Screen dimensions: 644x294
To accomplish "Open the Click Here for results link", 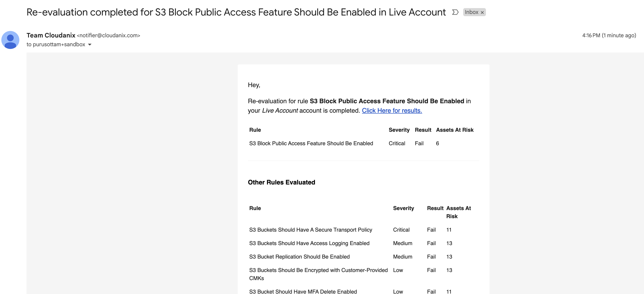I will point(392,111).
